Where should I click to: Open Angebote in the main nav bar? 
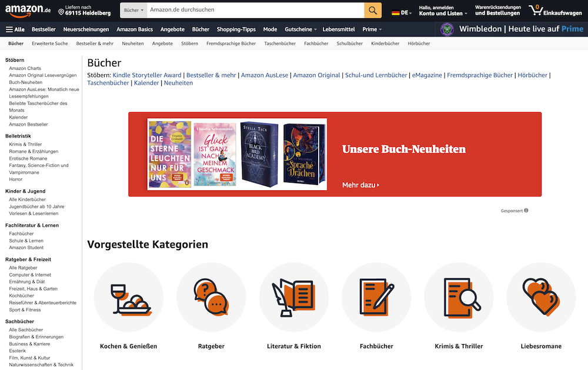pos(172,29)
